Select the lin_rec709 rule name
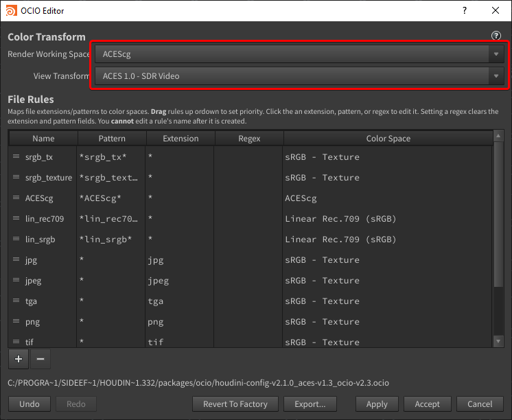Image resolution: width=512 pixels, height=420 pixels. point(45,219)
